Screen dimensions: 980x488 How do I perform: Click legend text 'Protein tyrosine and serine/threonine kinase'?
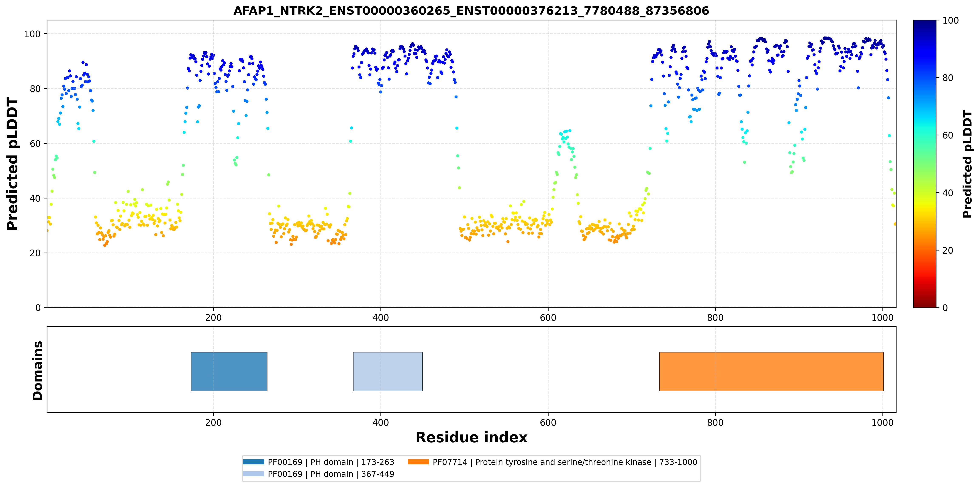tap(563, 462)
